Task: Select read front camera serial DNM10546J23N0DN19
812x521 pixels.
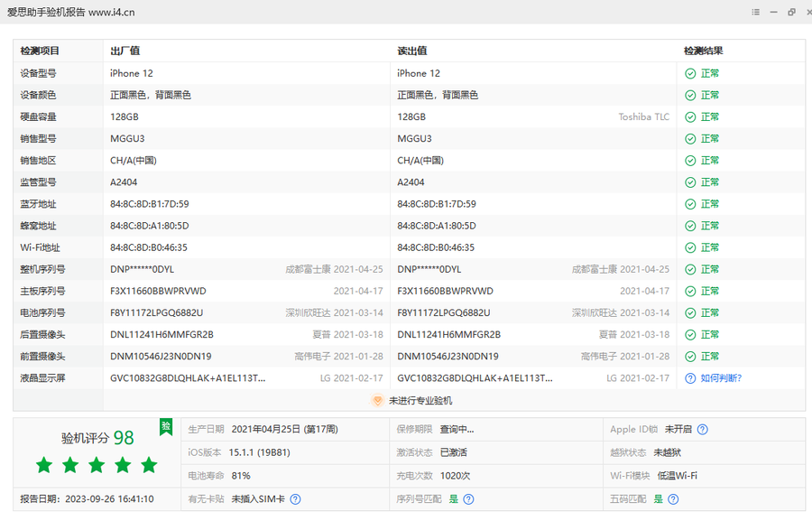Action: [x=448, y=357]
